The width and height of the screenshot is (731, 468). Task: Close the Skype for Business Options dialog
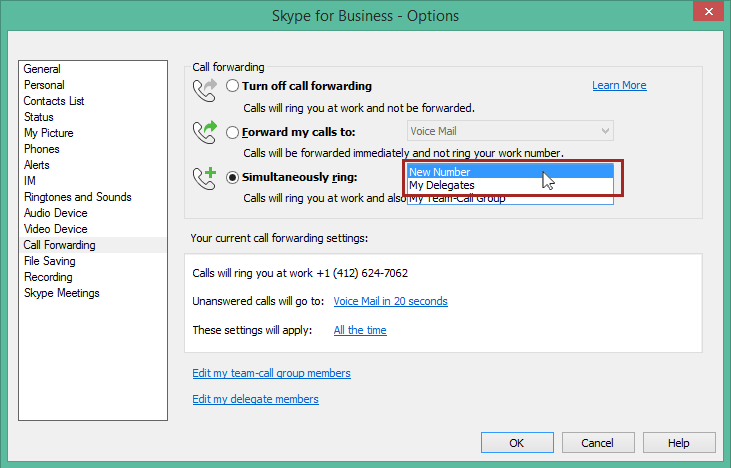point(708,11)
